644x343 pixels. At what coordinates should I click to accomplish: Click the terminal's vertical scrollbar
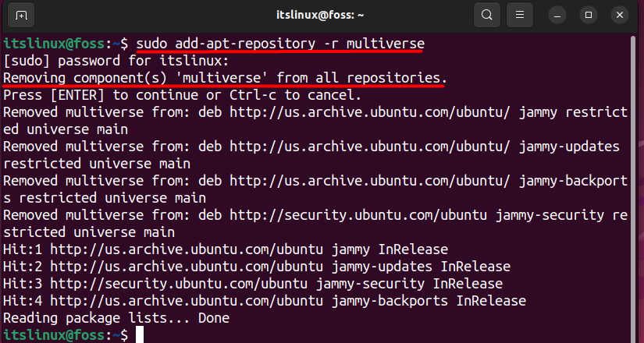[x=634, y=189]
